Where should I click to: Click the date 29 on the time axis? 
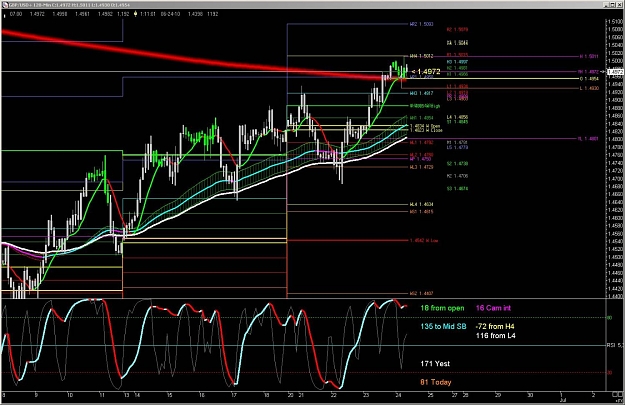click(x=498, y=395)
